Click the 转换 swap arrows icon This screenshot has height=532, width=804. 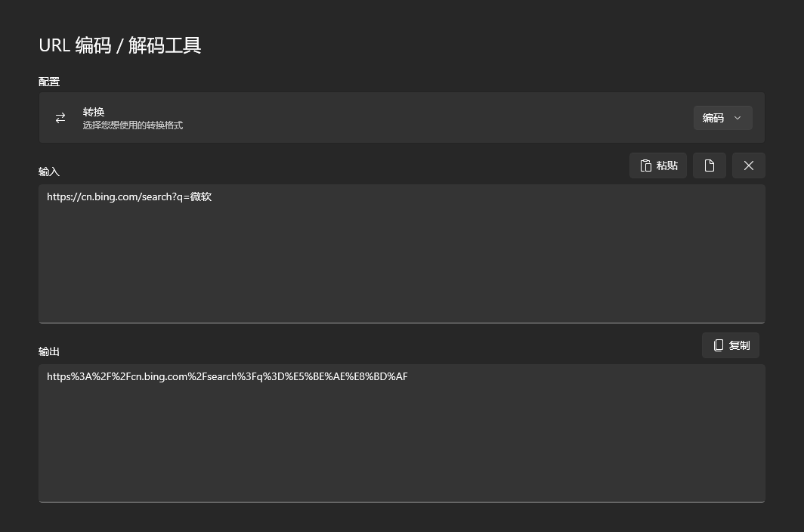(60, 118)
